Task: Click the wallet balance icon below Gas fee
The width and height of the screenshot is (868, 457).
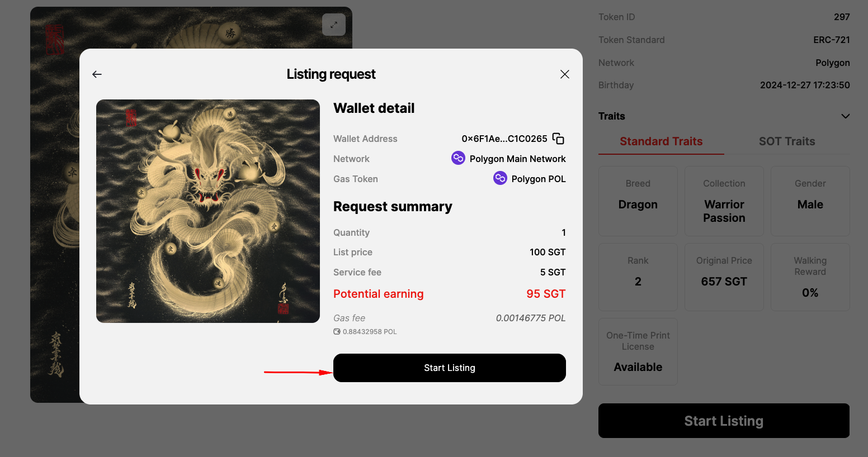Action: click(x=337, y=331)
